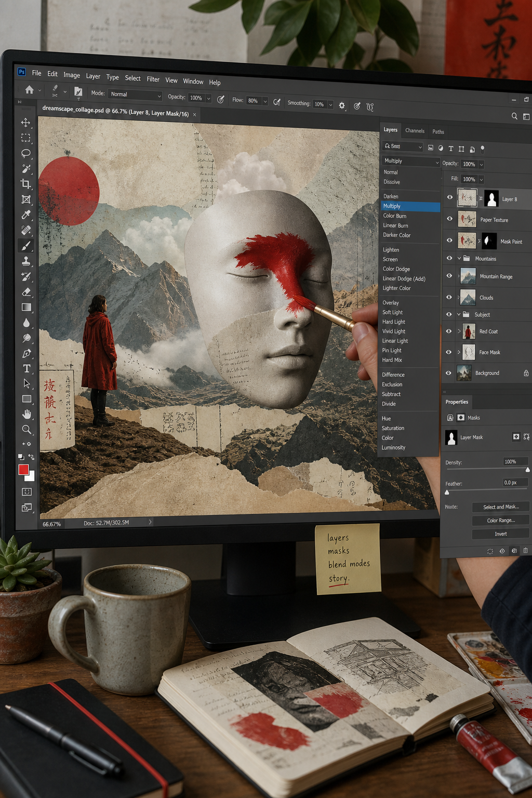Image resolution: width=532 pixels, height=798 pixels.
Task: Select the Eyedropper tool
Action: point(26,215)
